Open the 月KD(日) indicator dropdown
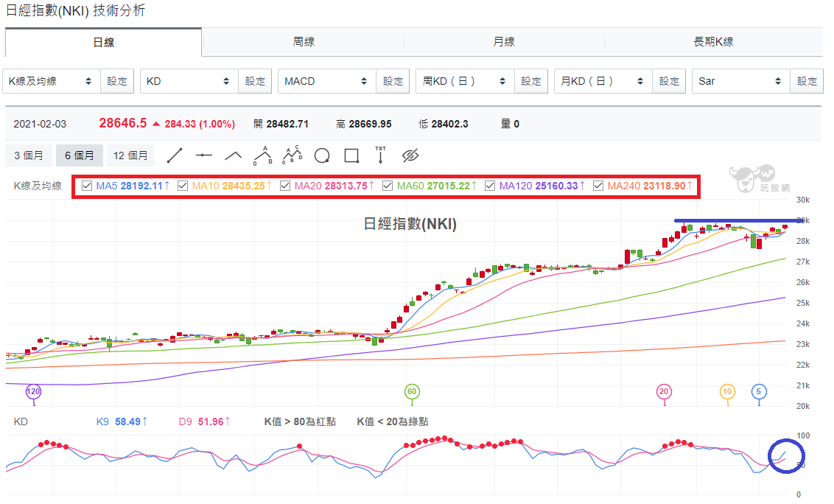Image resolution: width=834 pixels, height=504 pixels. [603, 82]
